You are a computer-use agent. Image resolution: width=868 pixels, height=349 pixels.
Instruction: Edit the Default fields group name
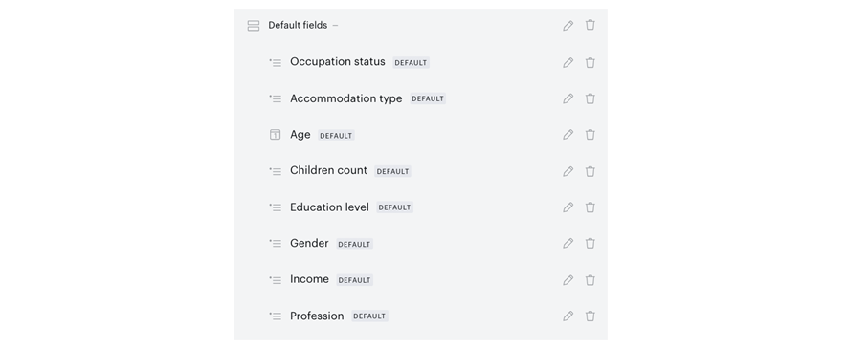568,26
